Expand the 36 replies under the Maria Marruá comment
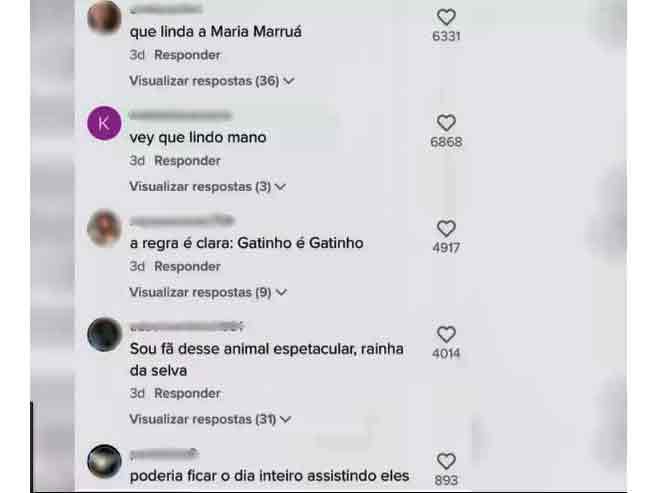This screenshot has width=657, height=493. click(212, 81)
